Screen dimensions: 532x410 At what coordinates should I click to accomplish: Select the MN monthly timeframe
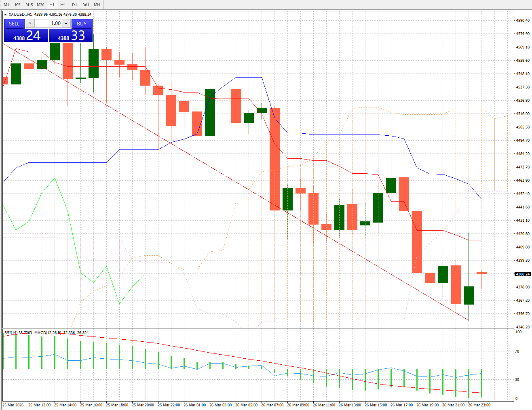(x=96, y=4)
